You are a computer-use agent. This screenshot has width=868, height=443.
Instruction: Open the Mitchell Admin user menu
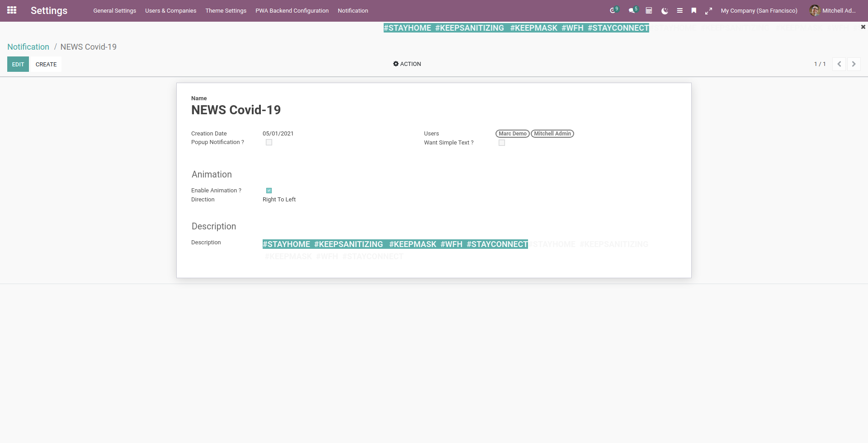coord(833,10)
